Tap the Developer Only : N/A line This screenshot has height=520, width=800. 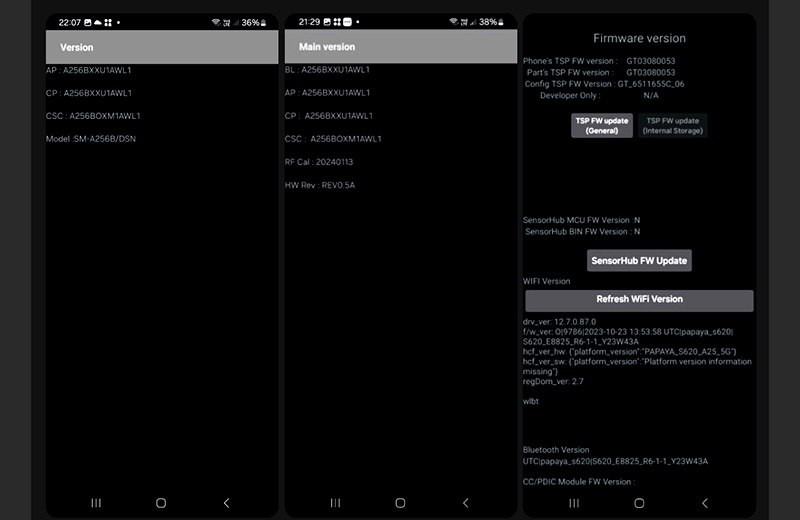[x=599, y=95]
